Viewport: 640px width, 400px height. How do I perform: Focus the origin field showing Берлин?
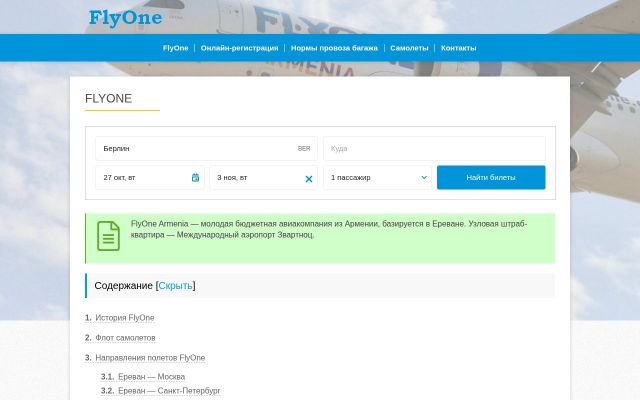pyautogui.click(x=207, y=149)
